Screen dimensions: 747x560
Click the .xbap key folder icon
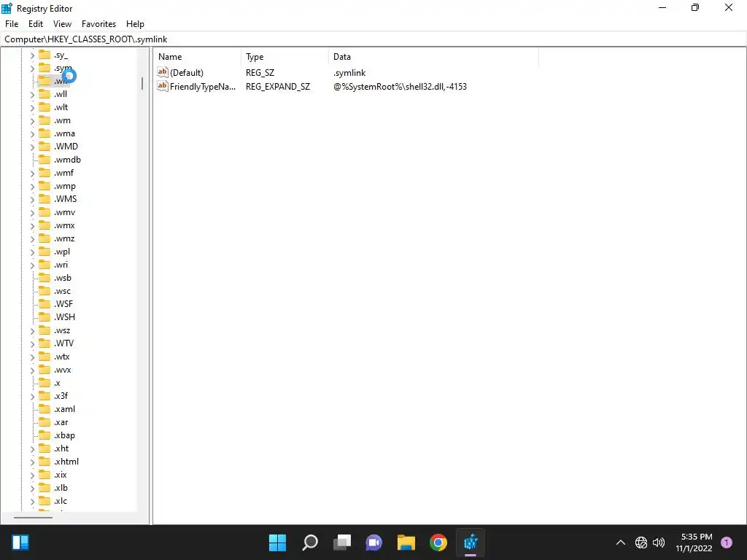[x=44, y=435]
